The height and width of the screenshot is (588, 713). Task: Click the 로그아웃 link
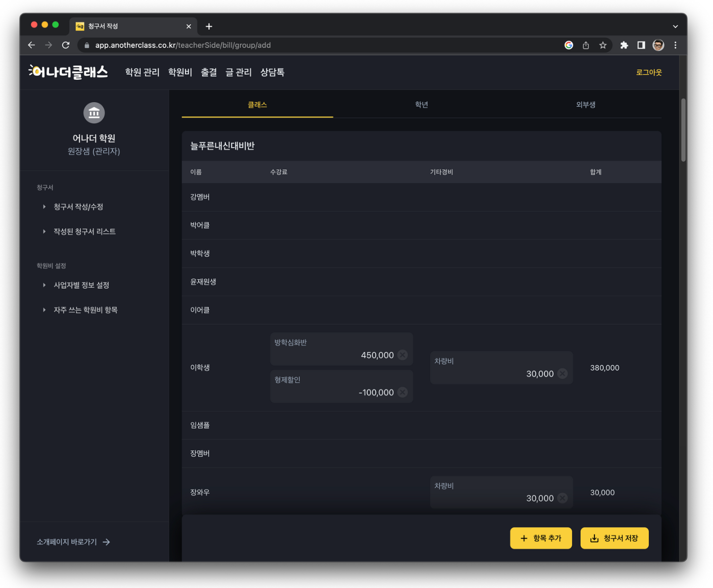click(x=649, y=72)
